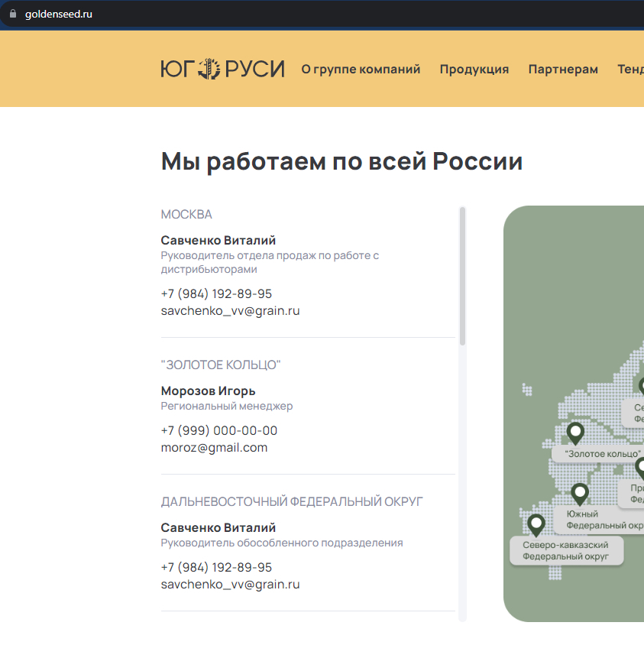Click the Золотое кольцо map pin
The height and width of the screenshot is (671, 644).
click(x=575, y=433)
